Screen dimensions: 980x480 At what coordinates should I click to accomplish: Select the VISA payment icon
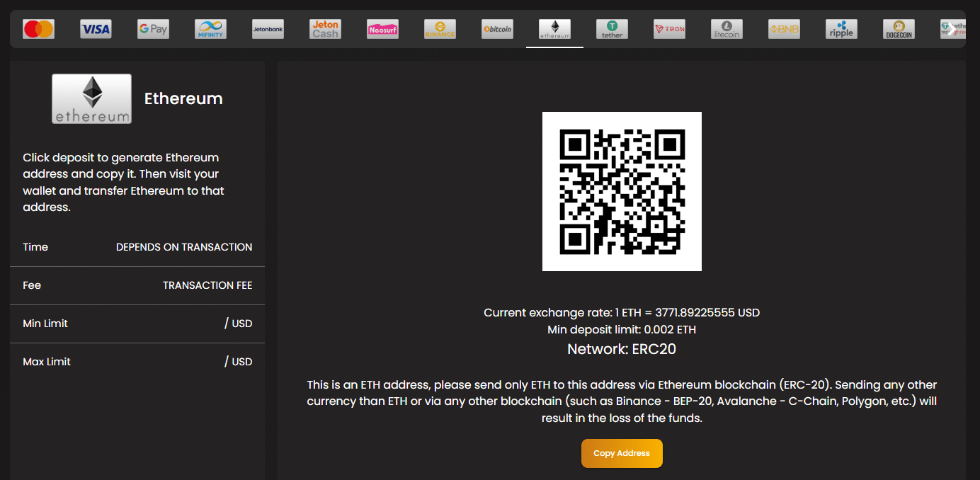96,28
